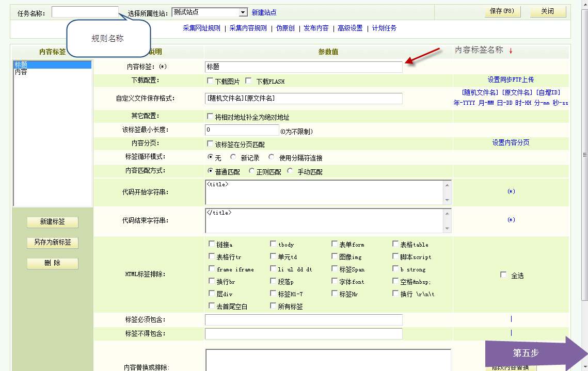Click 设置同步FTP上传 link
The height and width of the screenshot is (371, 588).
coord(511,80)
